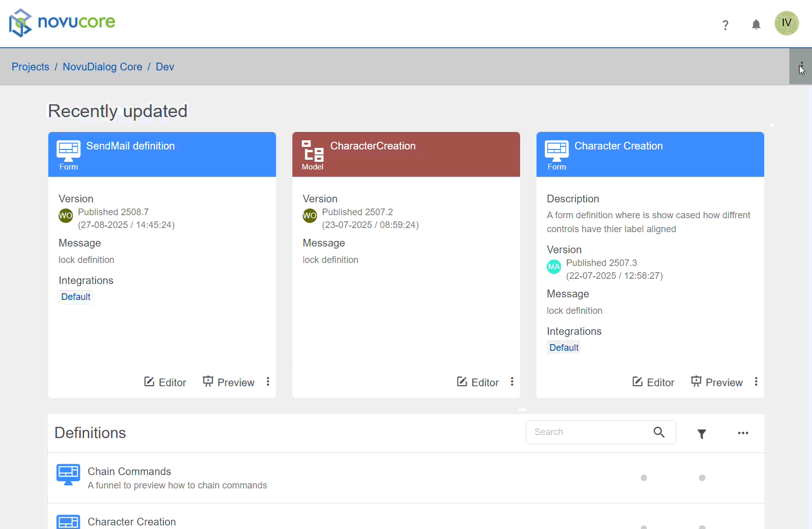812x529 pixels.
Task: Click the CharacterCreation model icon
Action: coord(312,150)
